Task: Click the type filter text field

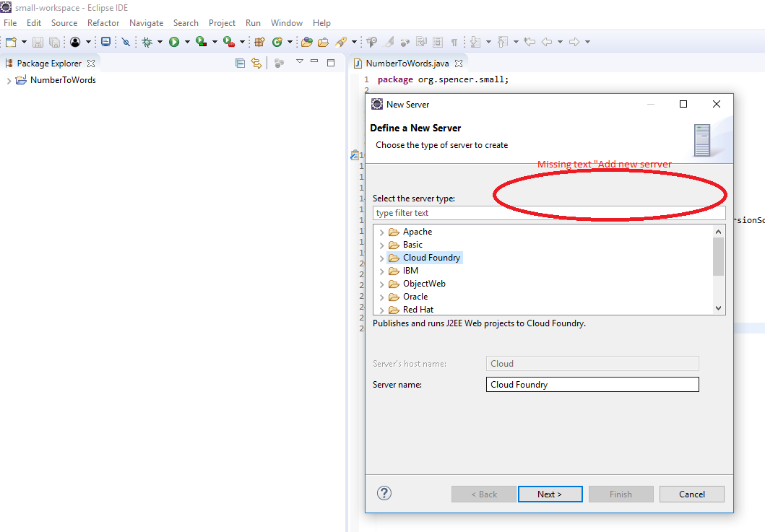Action: (549, 213)
